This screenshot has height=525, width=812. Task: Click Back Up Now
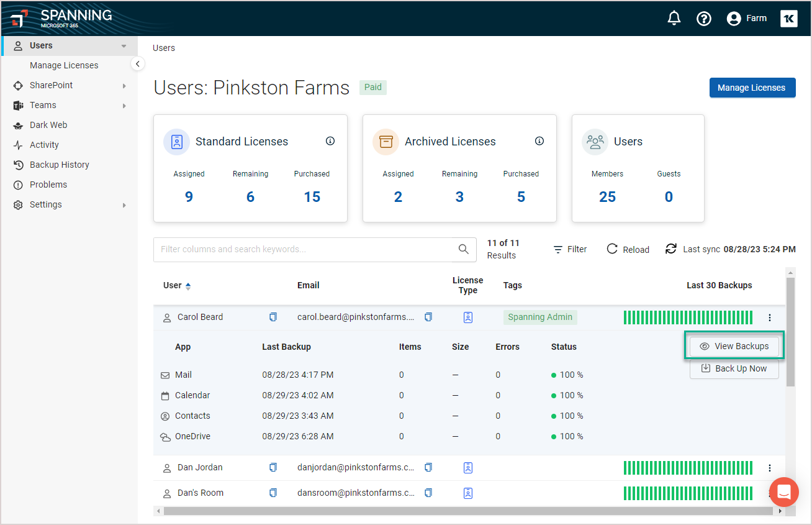click(734, 368)
